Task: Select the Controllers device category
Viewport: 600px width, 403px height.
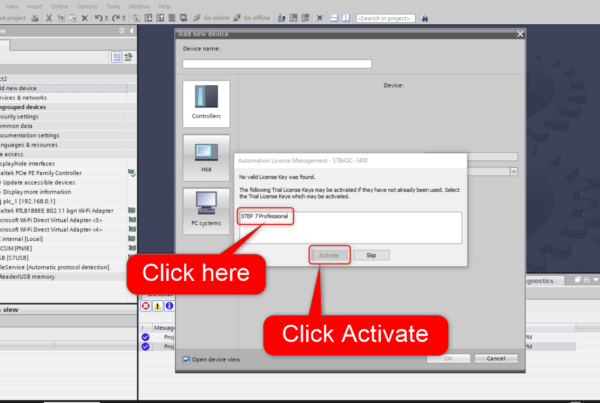Action: coord(206,102)
